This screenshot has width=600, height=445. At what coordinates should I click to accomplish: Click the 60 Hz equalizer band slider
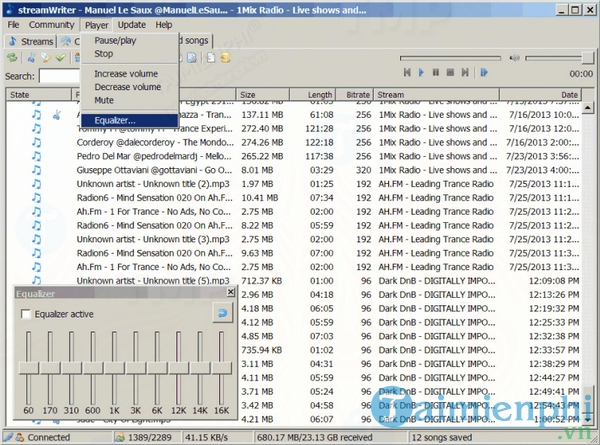28,369
